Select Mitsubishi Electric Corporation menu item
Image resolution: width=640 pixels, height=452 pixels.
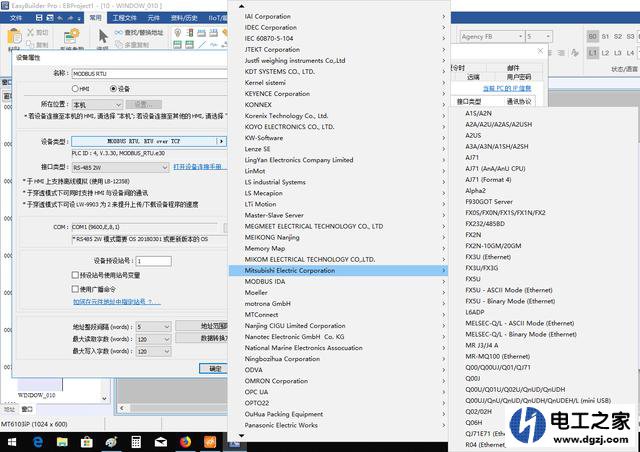coord(339,270)
